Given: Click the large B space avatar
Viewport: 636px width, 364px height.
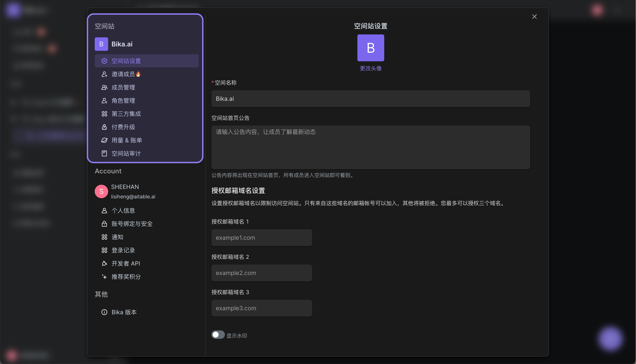Looking at the screenshot, I should 371,48.
